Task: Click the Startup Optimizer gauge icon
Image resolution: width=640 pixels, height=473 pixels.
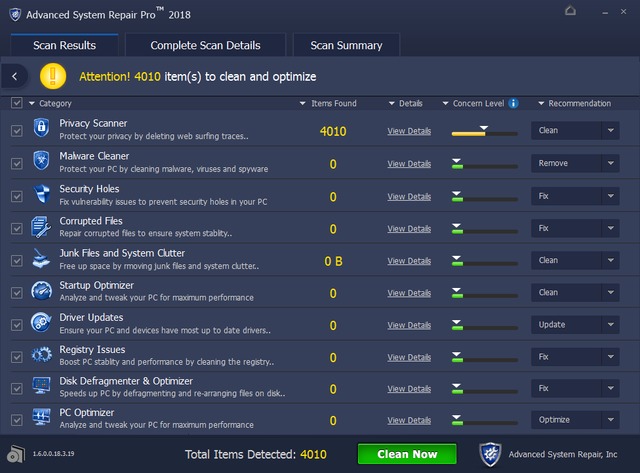Action: tap(41, 291)
